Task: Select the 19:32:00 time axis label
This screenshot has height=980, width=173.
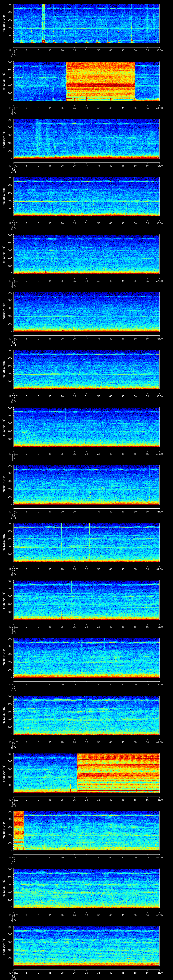Action: tap(13, 223)
